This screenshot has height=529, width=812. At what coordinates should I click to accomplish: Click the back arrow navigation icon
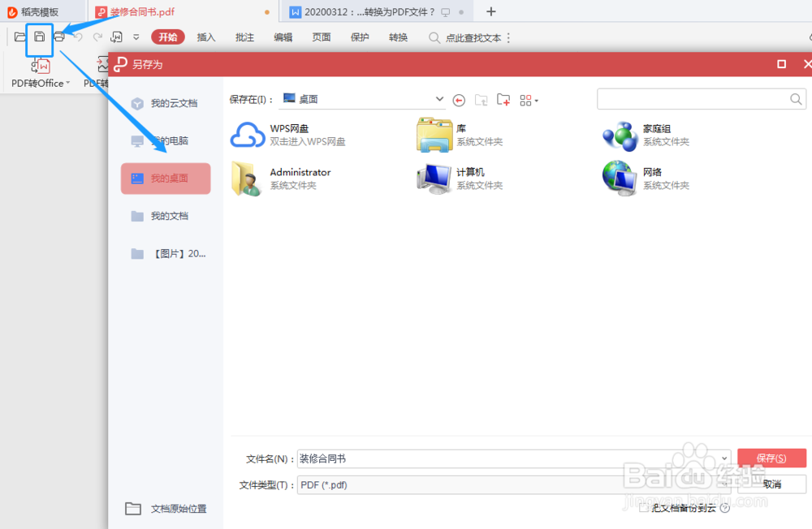point(459,100)
